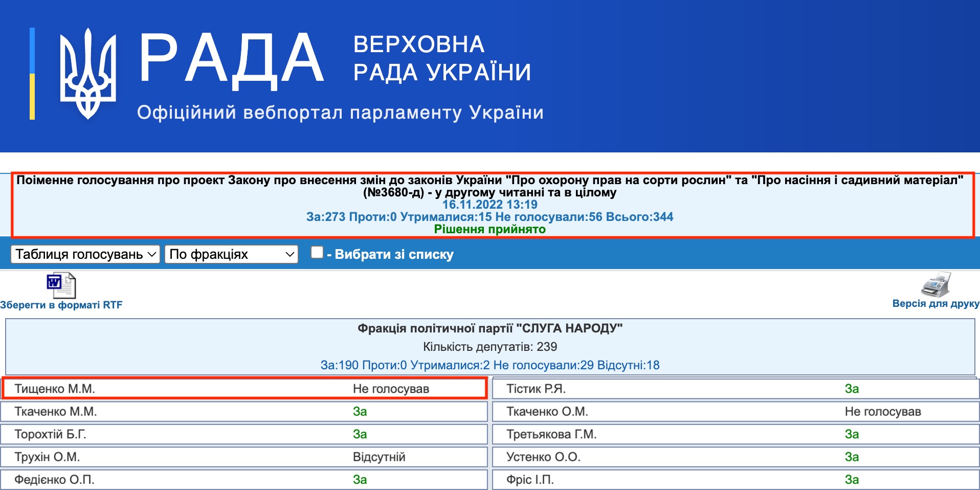Click Не голосував for Ткаченко О.М.
Image resolution: width=980 pixels, height=490 pixels.
(x=883, y=411)
